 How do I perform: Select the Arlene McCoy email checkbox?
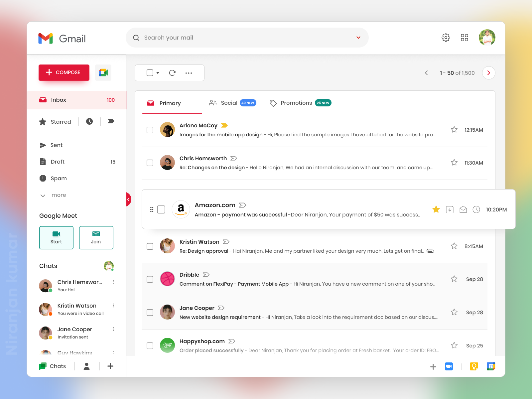pyautogui.click(x=150, y=130)
